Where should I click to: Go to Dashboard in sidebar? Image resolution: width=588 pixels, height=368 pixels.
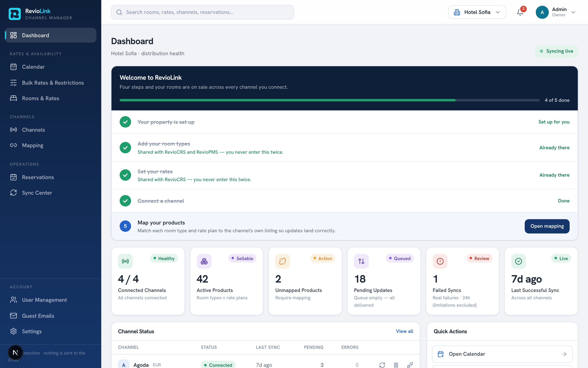[x=51, y=35]
